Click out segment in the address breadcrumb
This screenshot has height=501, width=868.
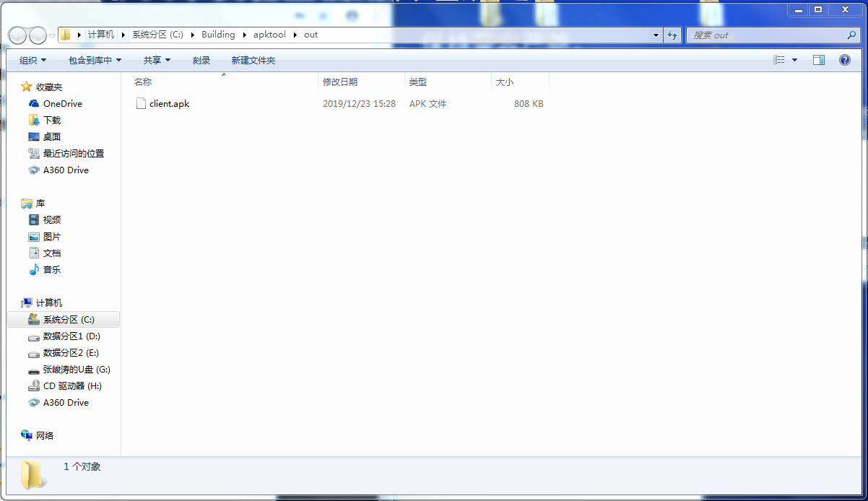[x=311, y=35]
